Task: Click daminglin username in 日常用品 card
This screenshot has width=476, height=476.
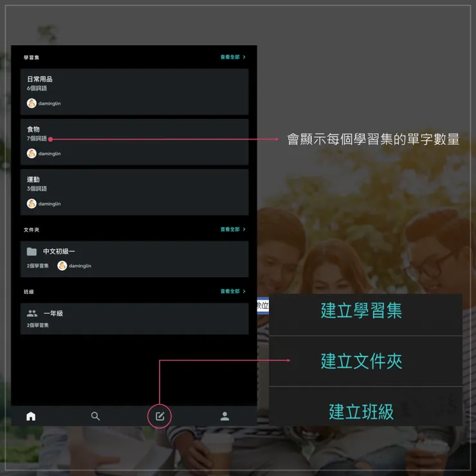Action: [50, 104]
